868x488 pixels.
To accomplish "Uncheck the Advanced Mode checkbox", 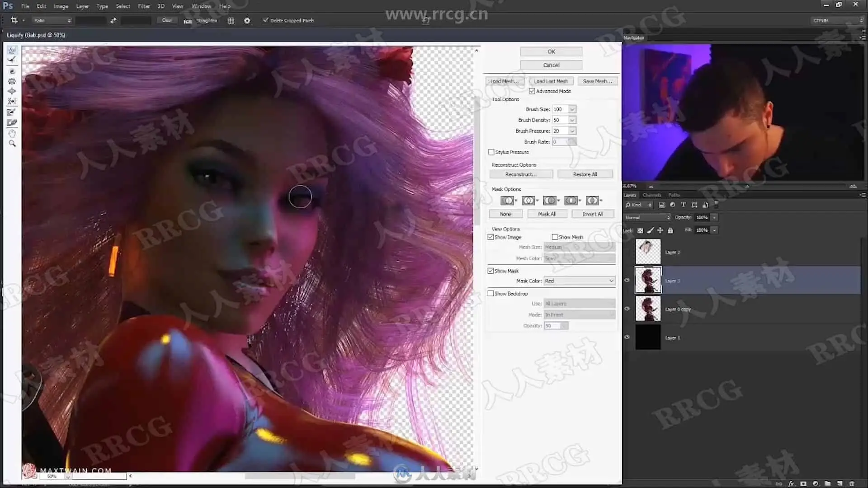I will [x=532, y=91].
